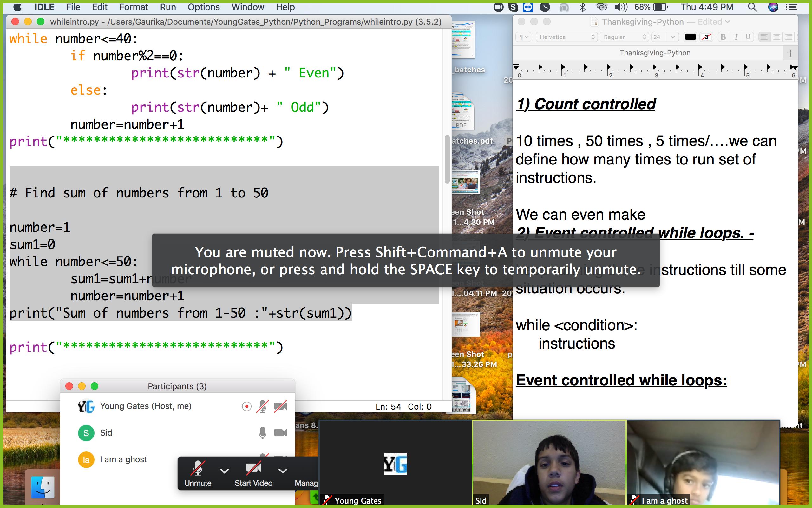
Task: Open the Apple menu
Action: tap(17, 7)
